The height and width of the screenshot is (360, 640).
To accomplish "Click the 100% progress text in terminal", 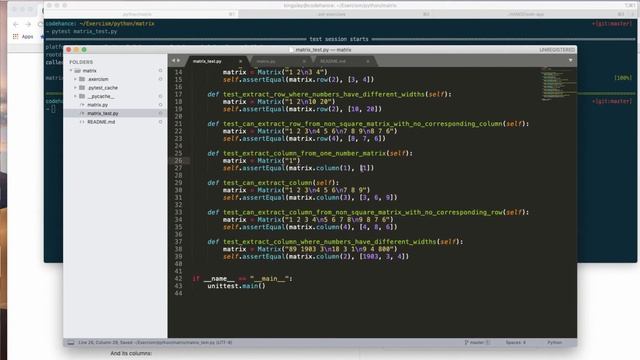I will (x=623, y=78).
